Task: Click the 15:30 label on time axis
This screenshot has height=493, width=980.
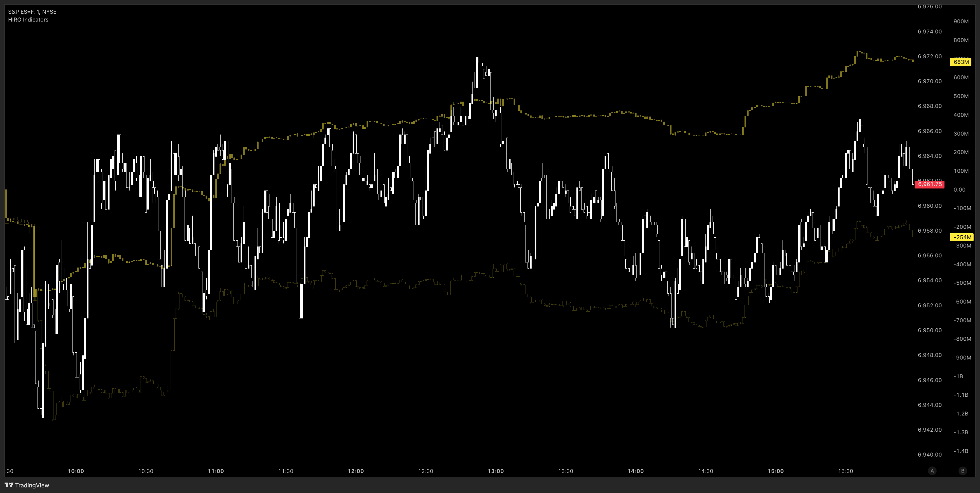Action: pos(845,471)
